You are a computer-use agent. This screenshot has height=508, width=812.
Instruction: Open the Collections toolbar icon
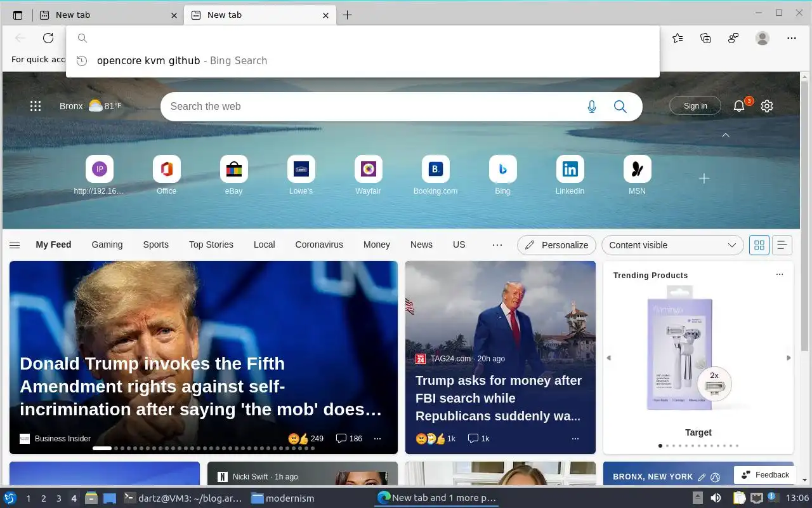tap(705, 38)
